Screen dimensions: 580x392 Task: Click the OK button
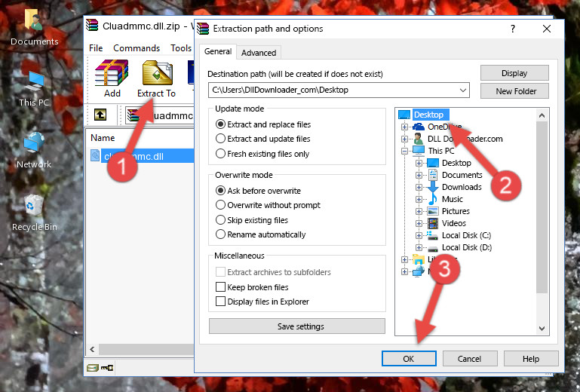pos(409,359)
